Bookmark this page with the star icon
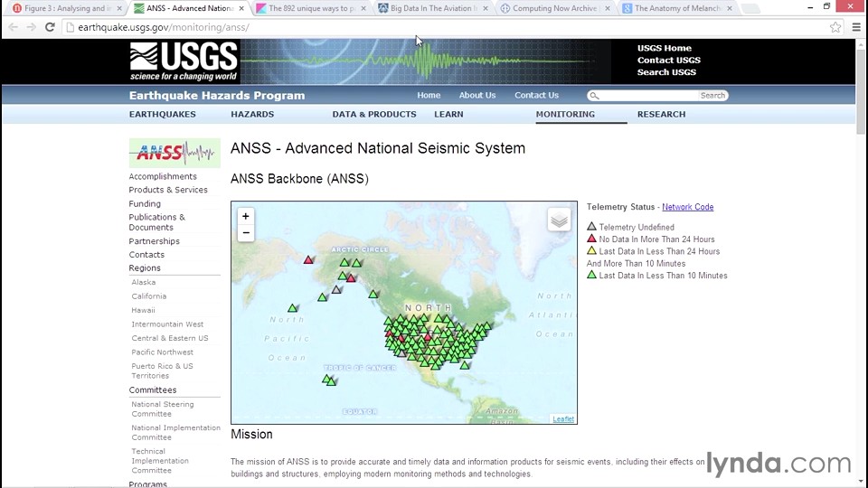 point(835,27)
